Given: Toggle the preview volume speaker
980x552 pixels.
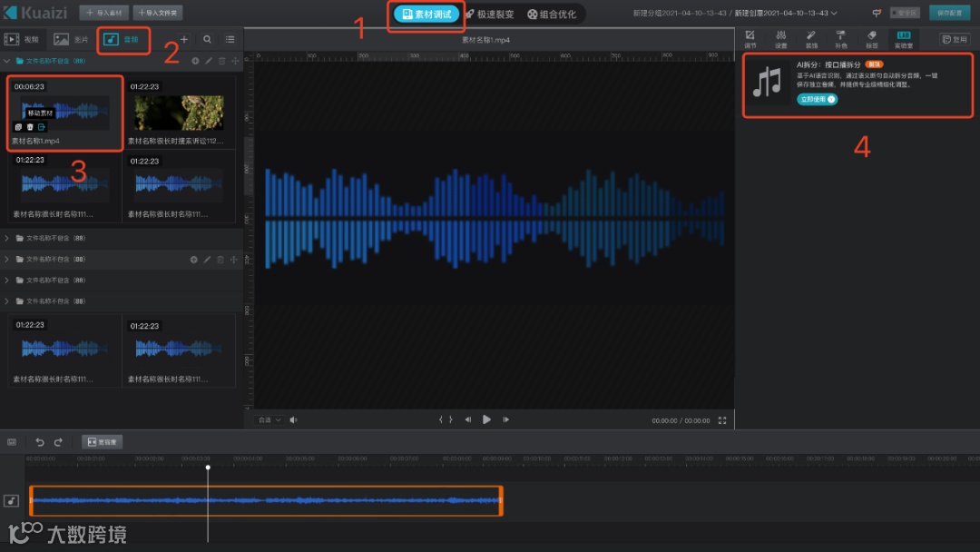Looking at the screenshot, I should 293,420.
